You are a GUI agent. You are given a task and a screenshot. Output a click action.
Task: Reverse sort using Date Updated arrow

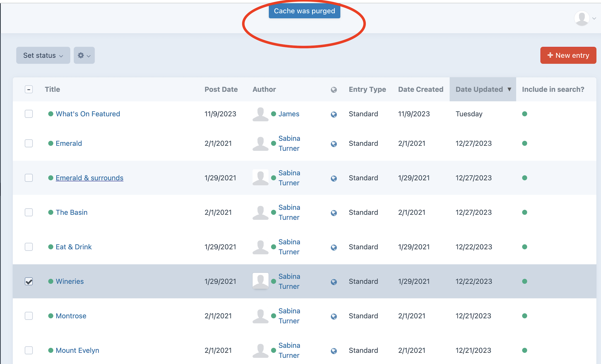click(x=509, y=89)
